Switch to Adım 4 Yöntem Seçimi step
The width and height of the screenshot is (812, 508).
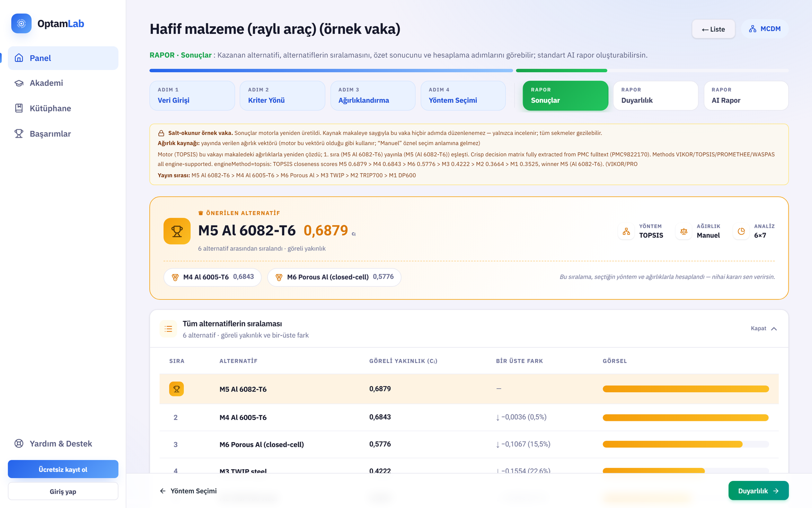(463, 96)
